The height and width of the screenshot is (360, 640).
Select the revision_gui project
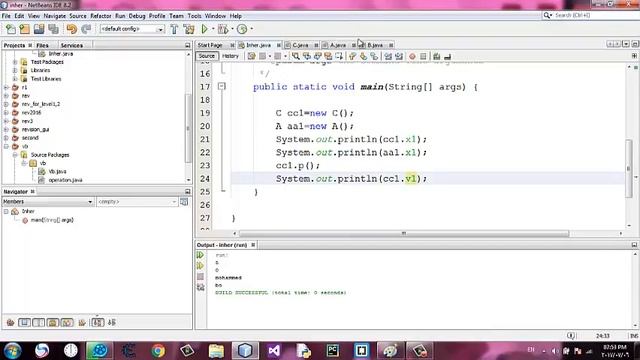click(x=35, y=129)
